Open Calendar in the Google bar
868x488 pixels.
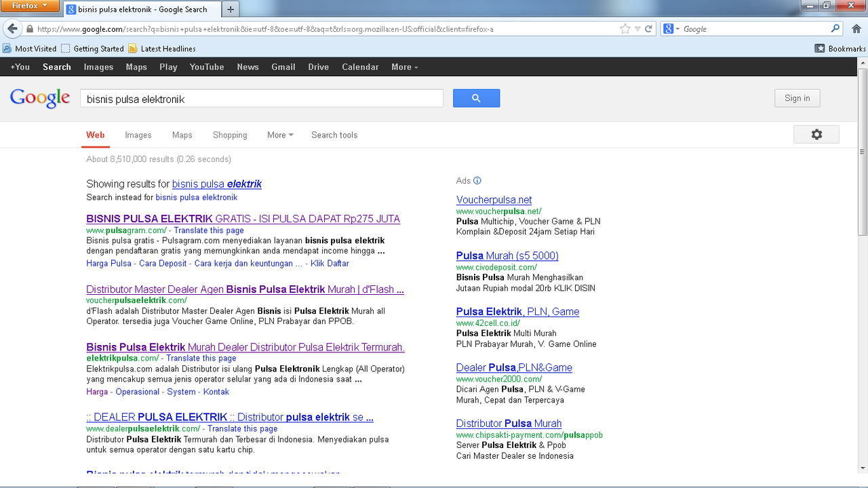click(360, 67)
